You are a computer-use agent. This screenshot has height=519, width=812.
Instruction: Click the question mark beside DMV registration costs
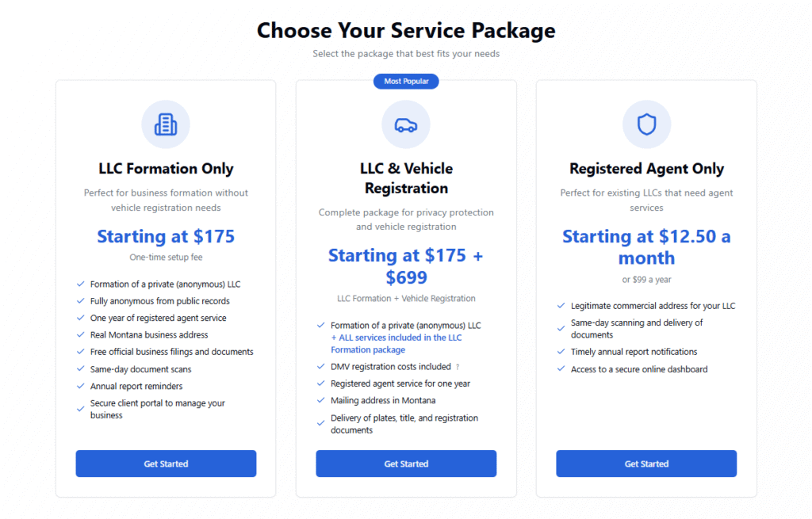pos(458,367)
